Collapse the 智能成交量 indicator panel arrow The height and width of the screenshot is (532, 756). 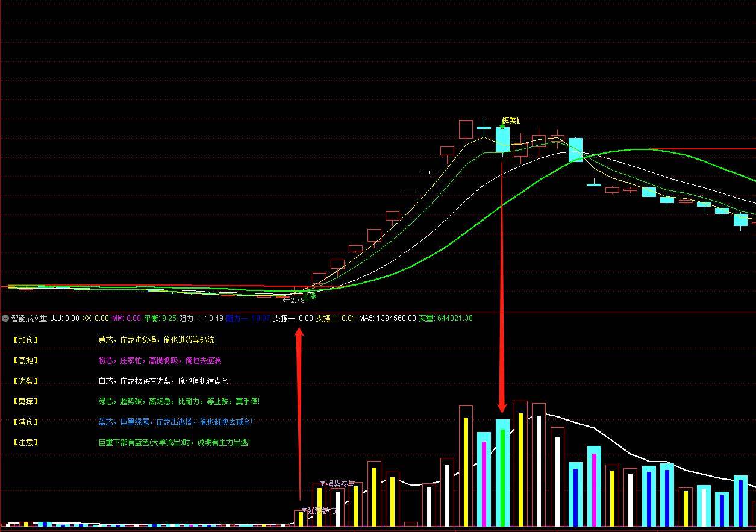point(5,318)
